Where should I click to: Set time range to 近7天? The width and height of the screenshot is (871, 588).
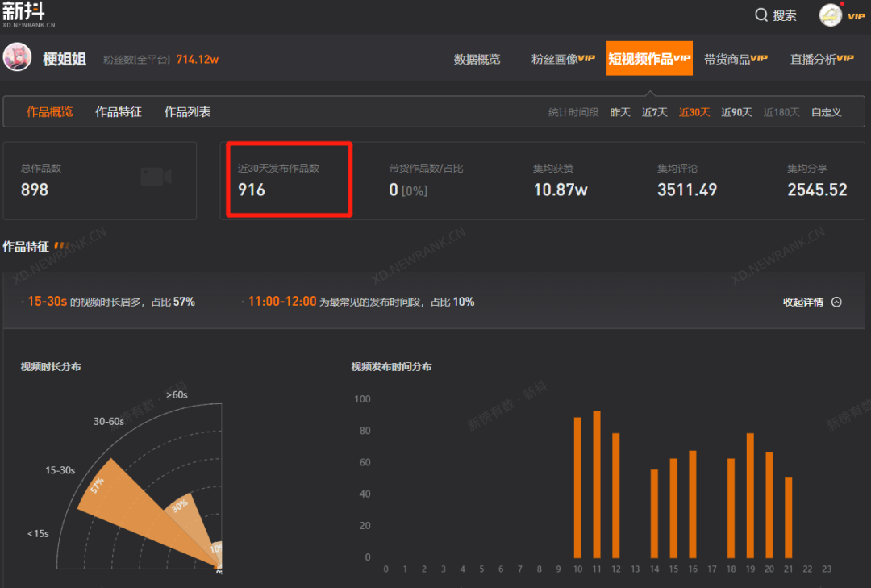(654, 112)
